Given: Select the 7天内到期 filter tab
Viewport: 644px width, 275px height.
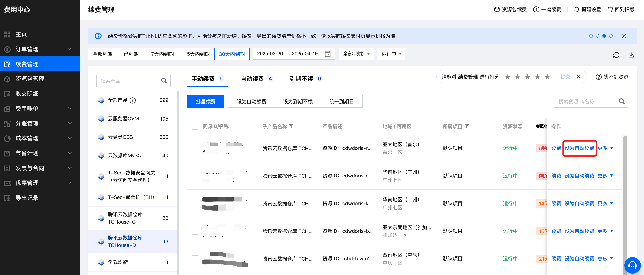Looking at the screenshot, I should [162, 54].
